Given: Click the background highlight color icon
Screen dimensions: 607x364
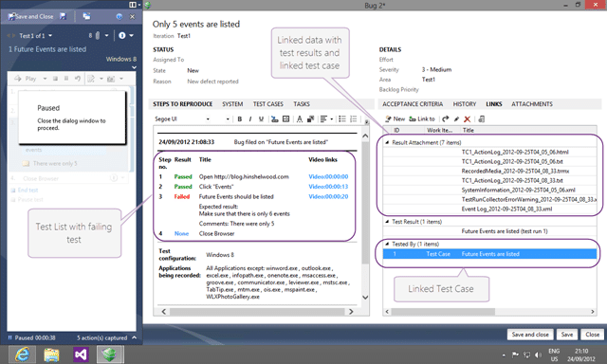Looking at the screenshot, I should (310, 119).
